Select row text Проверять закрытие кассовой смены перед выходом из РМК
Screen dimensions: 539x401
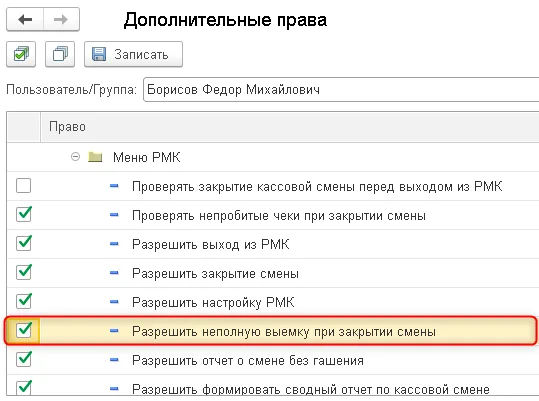click(x=317, y=187)
